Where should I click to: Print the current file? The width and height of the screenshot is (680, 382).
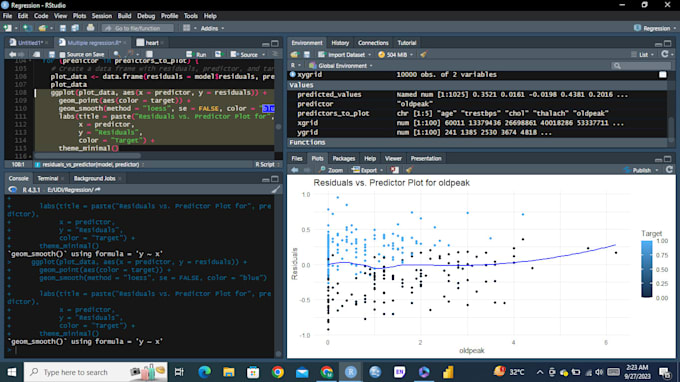click(x=90, y=28)
